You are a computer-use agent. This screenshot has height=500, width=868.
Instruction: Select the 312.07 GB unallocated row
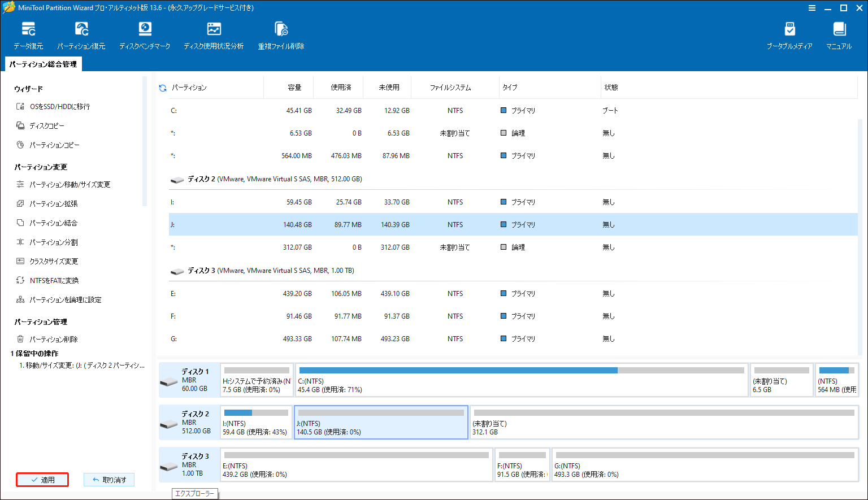513,247
